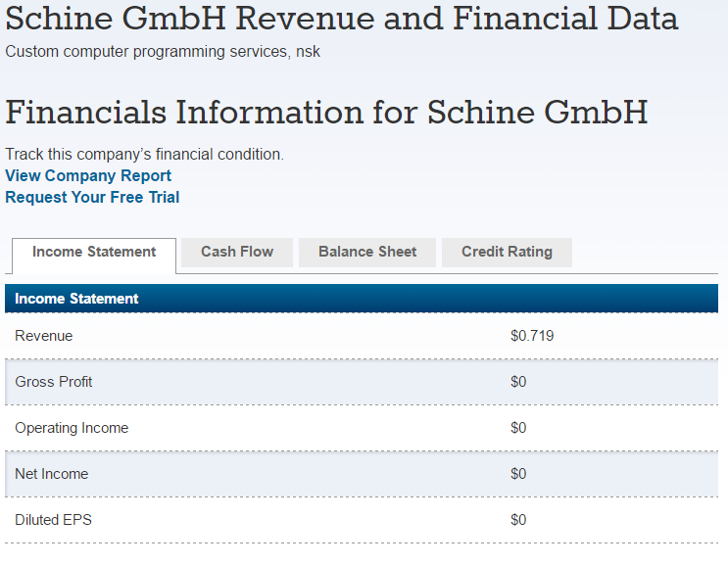
Task: Select the Net Income label
Action: [52, 474]
